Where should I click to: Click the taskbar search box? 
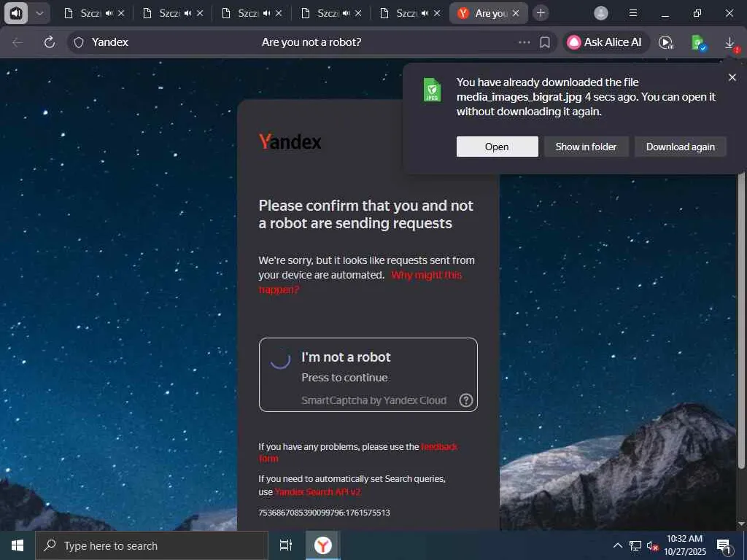click(x=152, y=545)
